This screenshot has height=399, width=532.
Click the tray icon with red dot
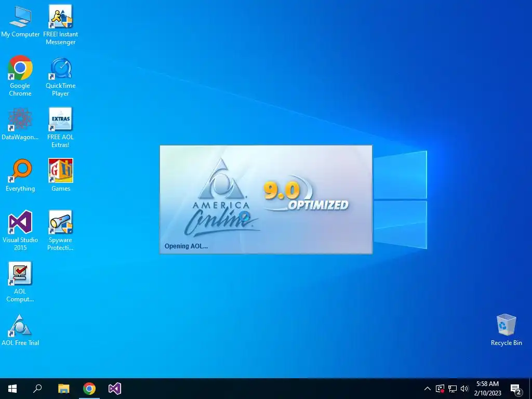[x=440, y=389]
